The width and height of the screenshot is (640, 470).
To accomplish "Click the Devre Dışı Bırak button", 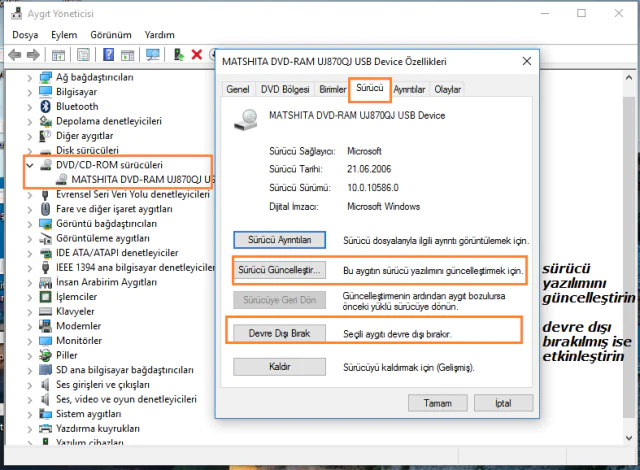I will (280, 333).
